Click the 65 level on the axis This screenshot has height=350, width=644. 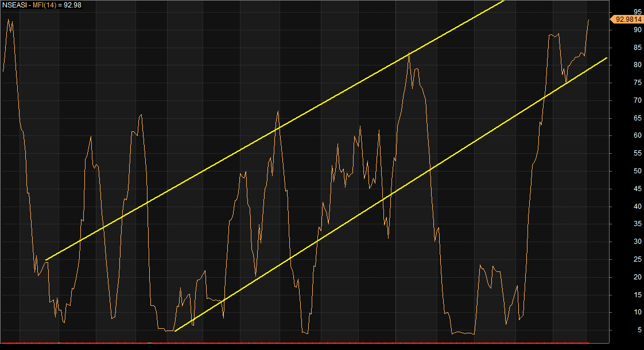tap(638, 118)
